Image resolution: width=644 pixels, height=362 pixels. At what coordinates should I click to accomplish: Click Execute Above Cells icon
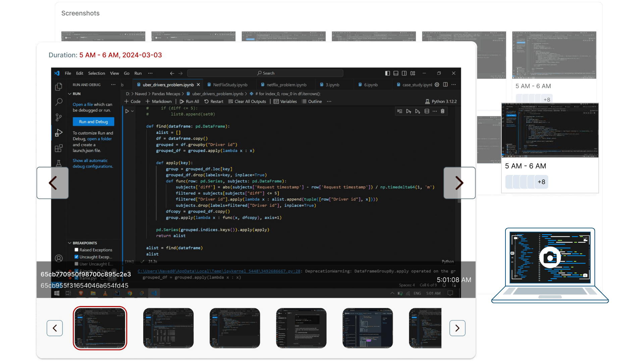click(x=409, y=111)
